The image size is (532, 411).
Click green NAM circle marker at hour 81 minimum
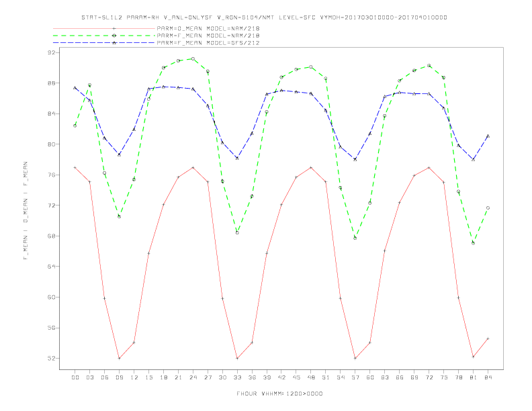coord(474,243)
